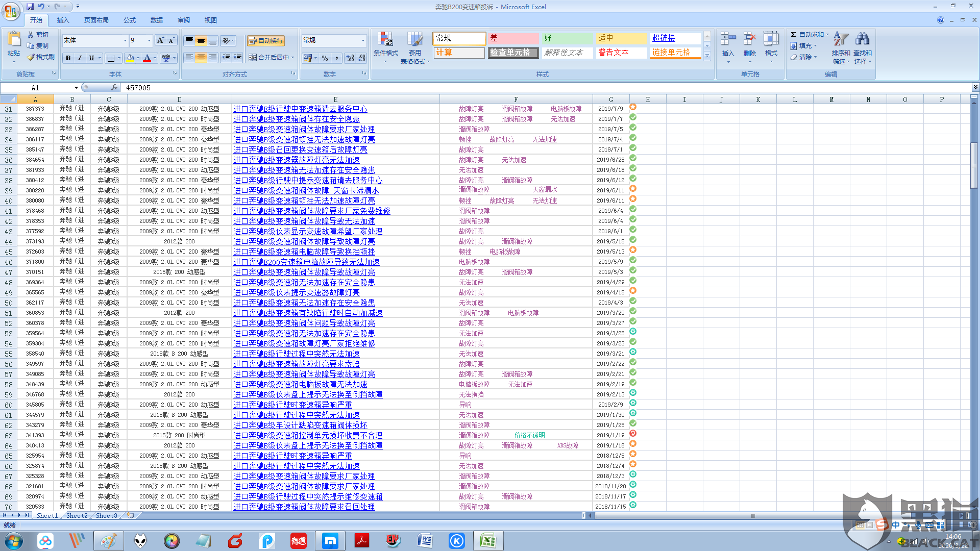Viewport: 980px width, 551px height.
Task: Click the decrease decimal icon
Action: coord(361,58)
